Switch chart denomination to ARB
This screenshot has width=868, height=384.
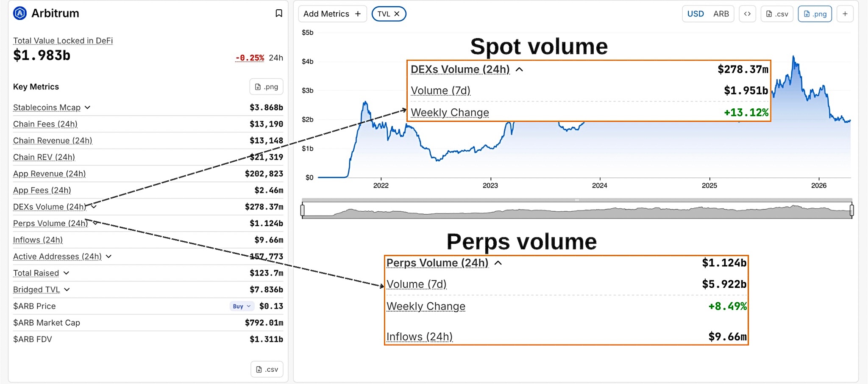(x=721, y=14)
